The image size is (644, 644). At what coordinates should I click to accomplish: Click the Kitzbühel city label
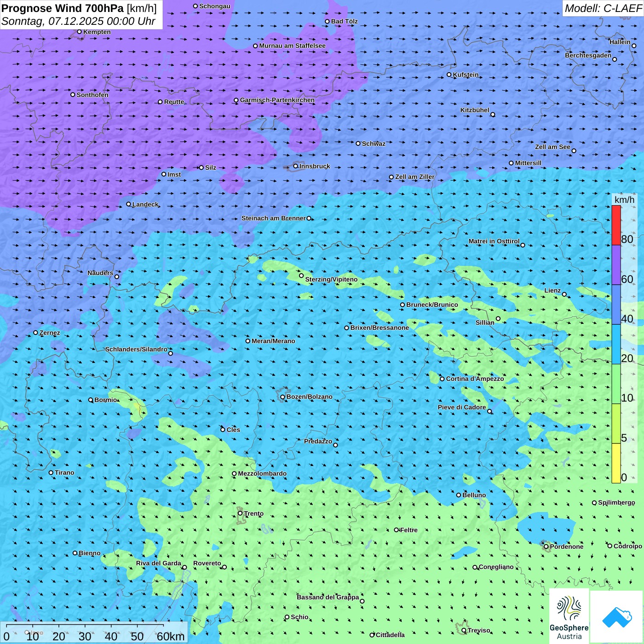click(475, 110)
